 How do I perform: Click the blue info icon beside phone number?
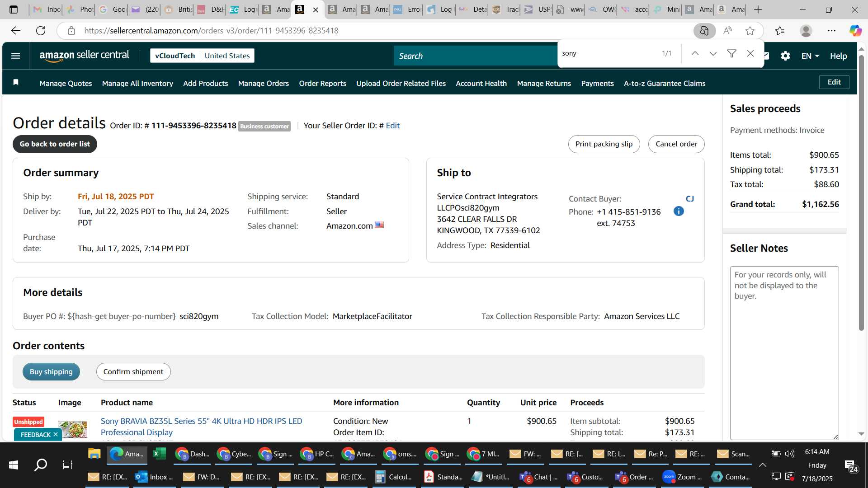679,211
